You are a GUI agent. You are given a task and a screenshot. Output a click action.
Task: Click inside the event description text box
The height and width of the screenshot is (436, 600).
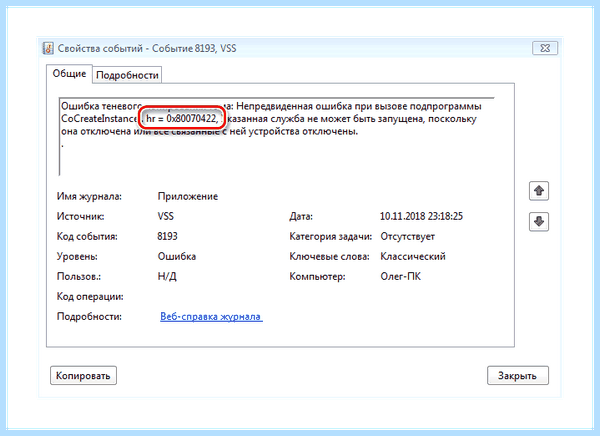[x=277, y=137]
